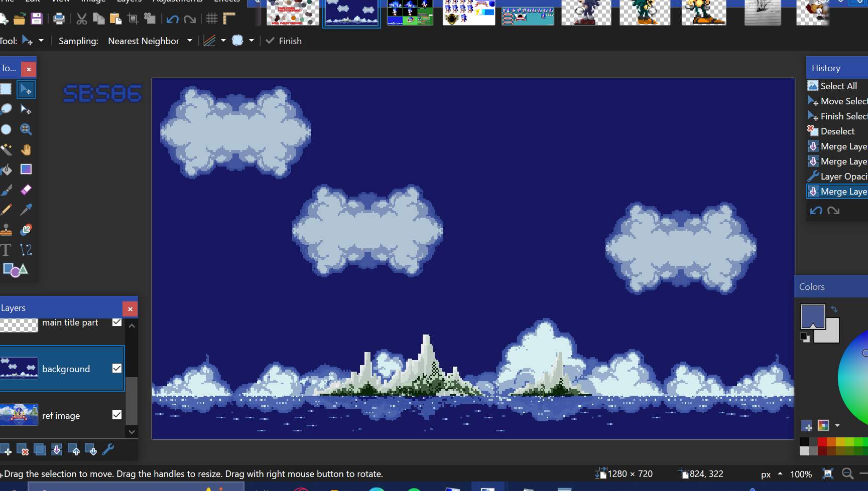Toggle visibility of ref image layer
Screen dimensions: 868x491
tap(117, 415)
